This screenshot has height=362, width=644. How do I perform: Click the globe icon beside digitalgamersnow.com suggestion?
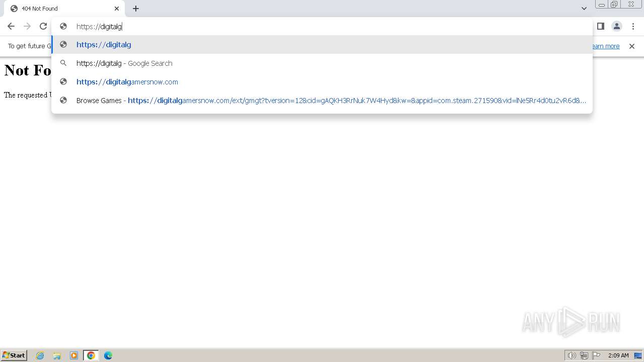coord(63,82)
